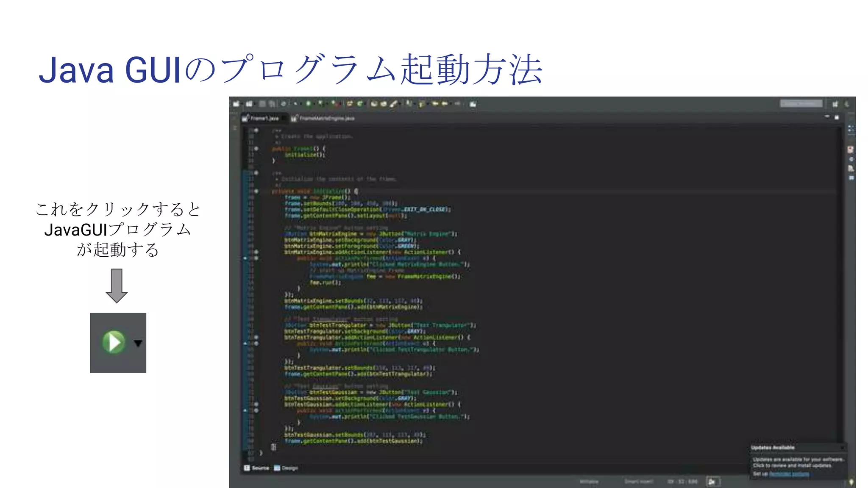868x488 pixels.
Task: Click the Save toolbar icon
Action: click(x=262, y=104)
